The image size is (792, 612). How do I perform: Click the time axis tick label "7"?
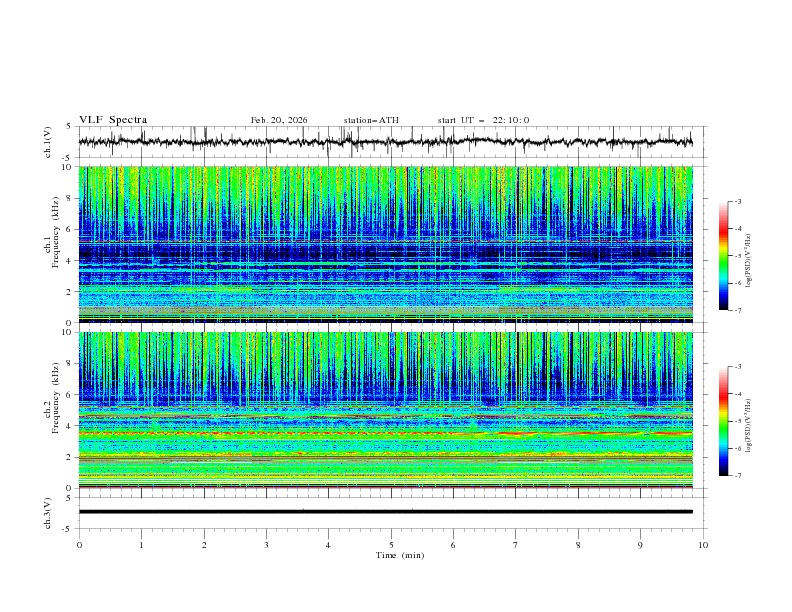tap(516, 545)
